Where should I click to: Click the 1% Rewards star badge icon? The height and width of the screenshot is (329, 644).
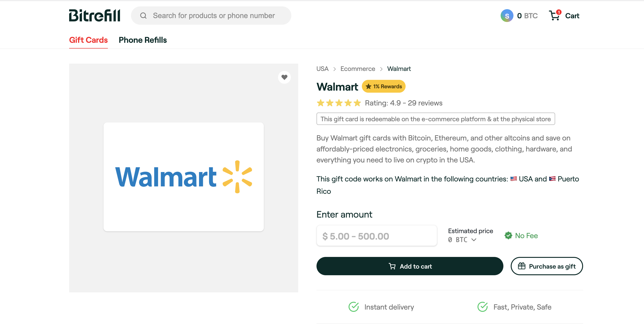point(368,86)
